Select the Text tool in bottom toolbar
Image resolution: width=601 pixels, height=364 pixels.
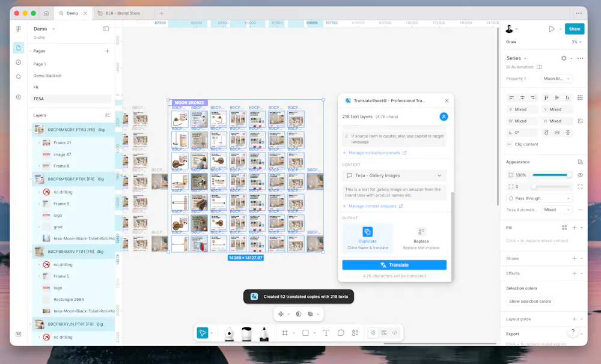click(x=326, y=333)
